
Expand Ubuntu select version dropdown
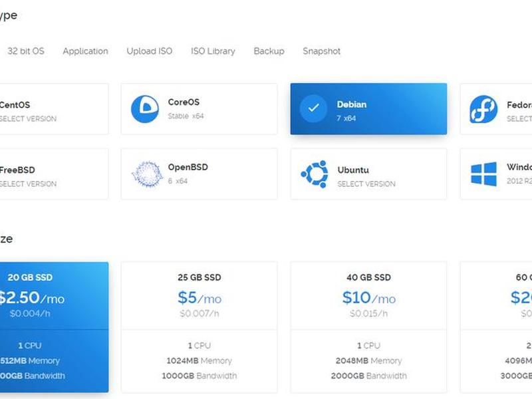[x=366, y=184]
